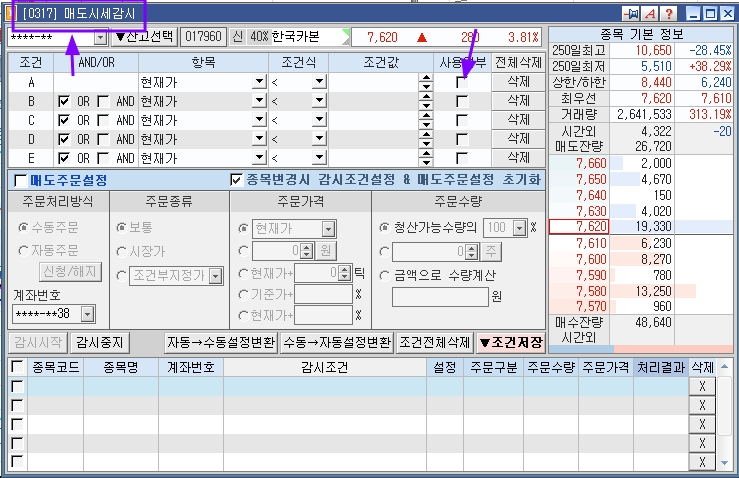
Task: Delete first watch list row with X
Action: [x=702, y=386]
